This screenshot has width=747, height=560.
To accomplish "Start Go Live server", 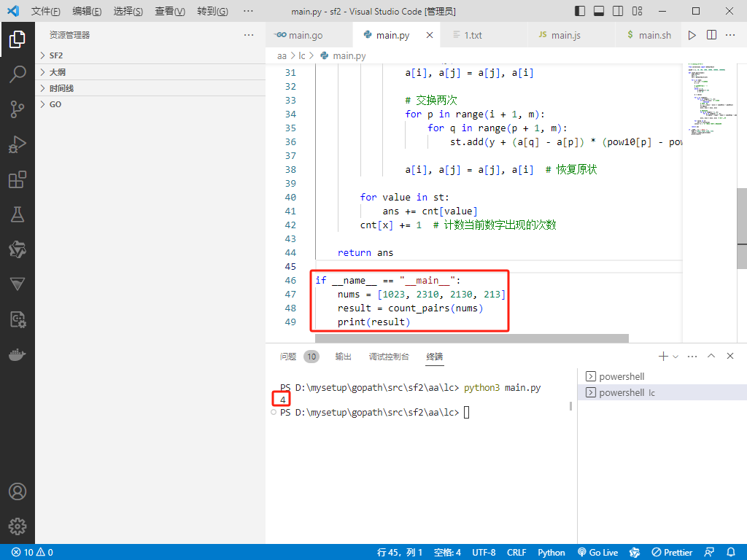I will coord(597,553).
